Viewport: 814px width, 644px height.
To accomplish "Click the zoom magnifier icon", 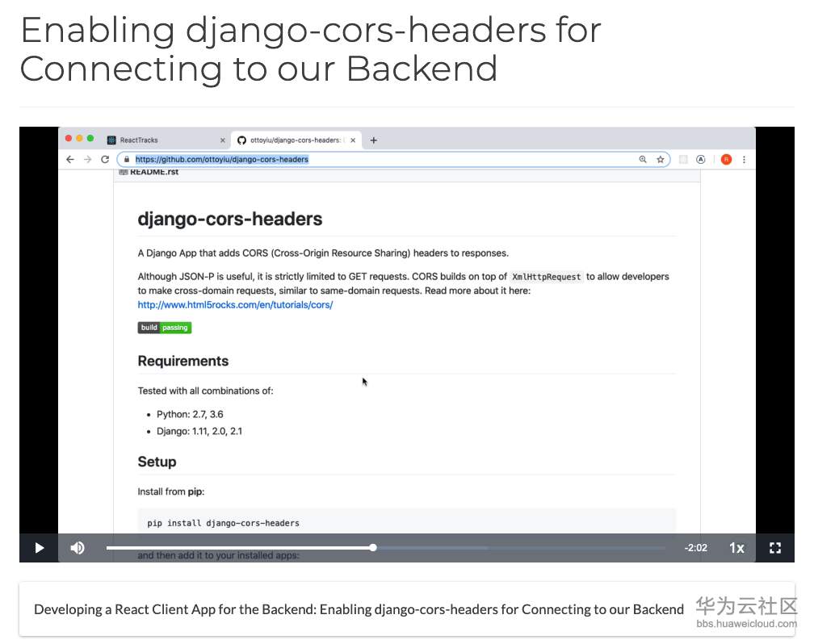I will pyautogui.click(x=643, y=159).
